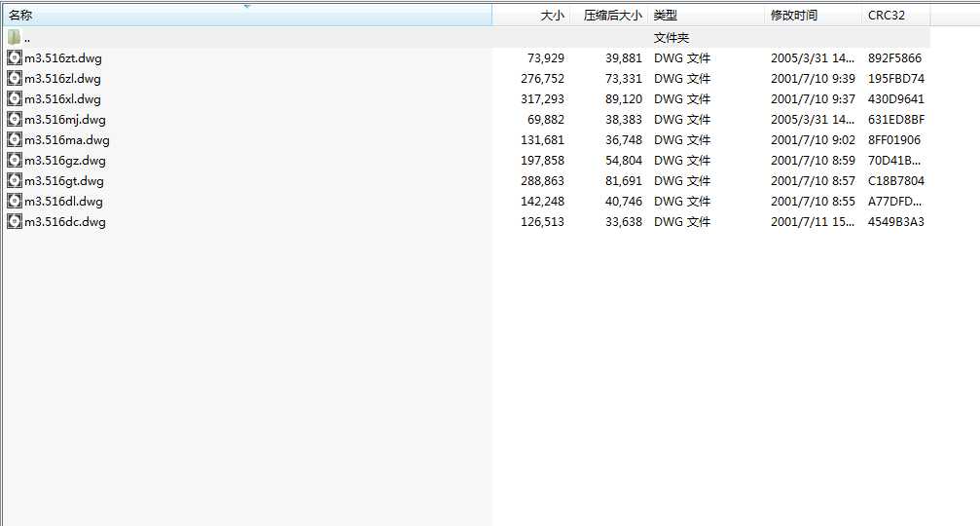Click size value 142,248
980x526 pixels.
[542, 202]
